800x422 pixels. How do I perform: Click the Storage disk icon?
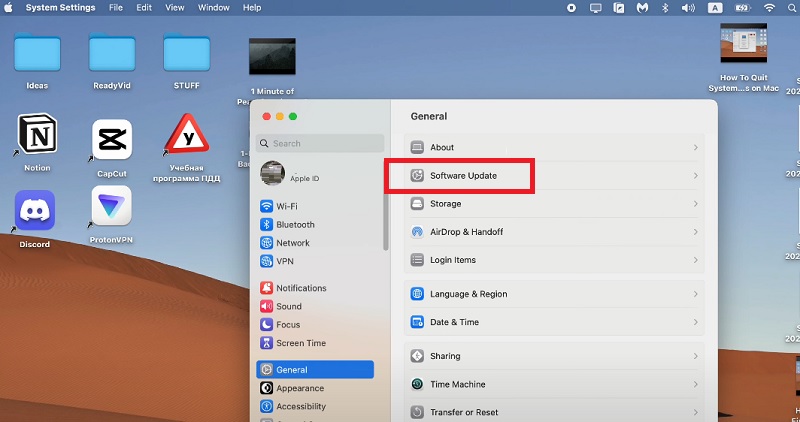[417, 204]
